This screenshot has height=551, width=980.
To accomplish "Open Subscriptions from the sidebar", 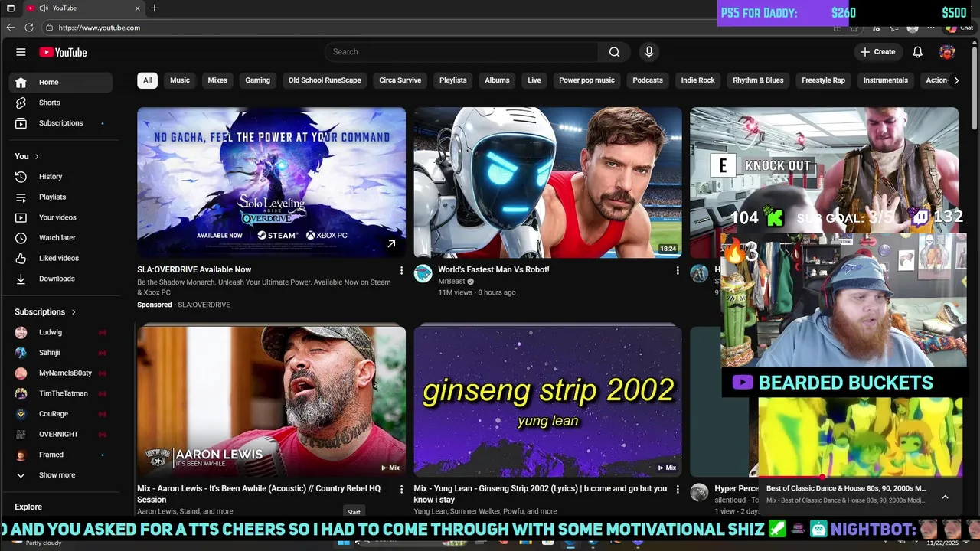I will pyautogui.click(x=60, y=123).
